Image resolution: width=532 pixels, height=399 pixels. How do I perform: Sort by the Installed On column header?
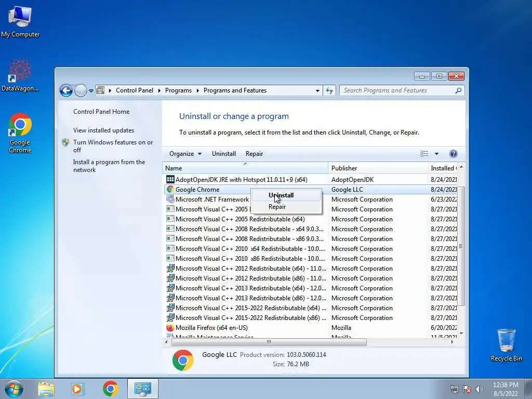[443, 168]
